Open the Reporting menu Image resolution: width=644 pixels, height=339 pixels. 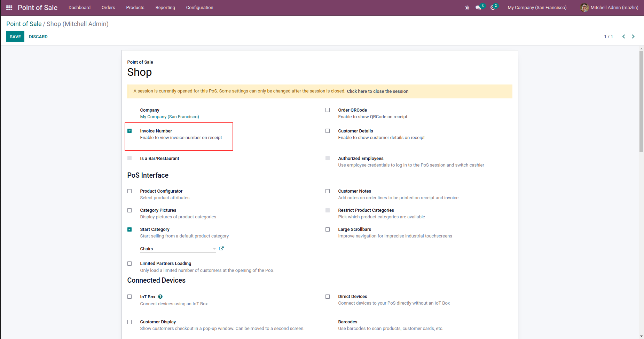pos(165,8)
